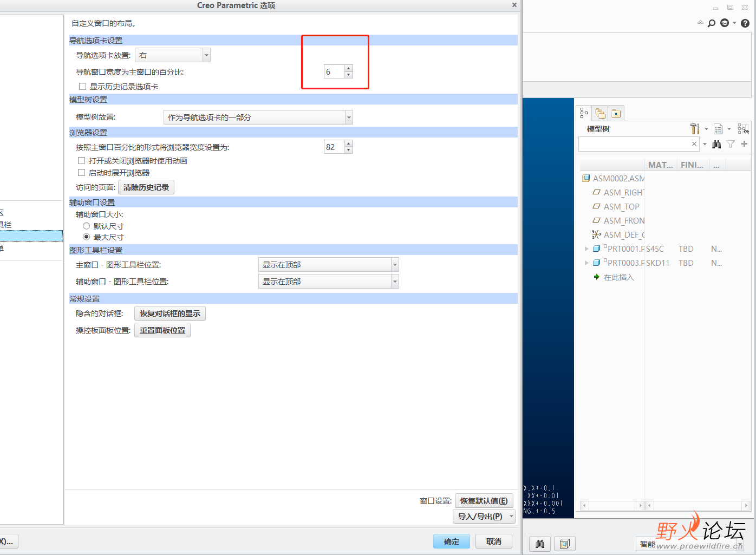The image size is (756, 555).
Task: Collapse the ribbon with chevron icon
Action: (700, 23)
